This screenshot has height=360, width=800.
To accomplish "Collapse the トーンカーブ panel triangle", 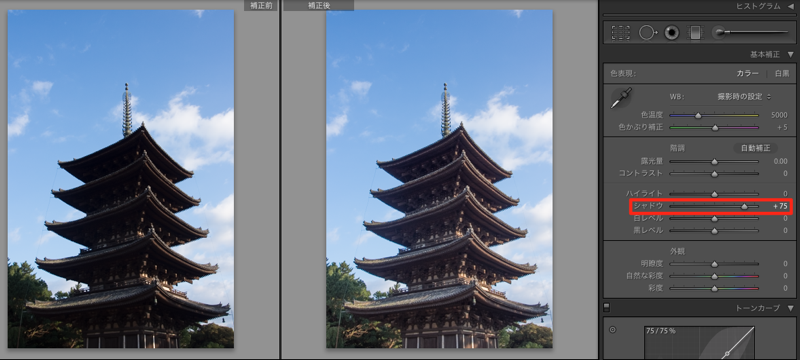I will click(791, 308).
